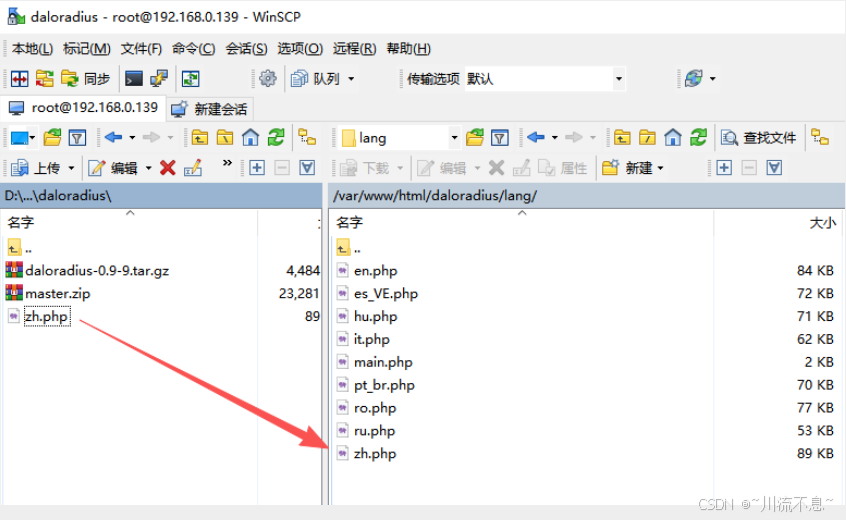
Task: Click the compare directories icon
Action: 19,79
